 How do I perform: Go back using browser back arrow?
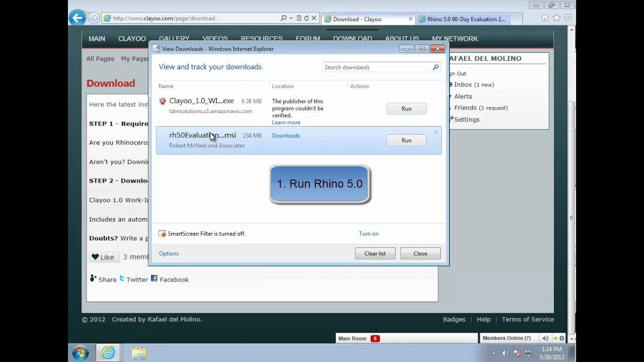click(77, 18)
